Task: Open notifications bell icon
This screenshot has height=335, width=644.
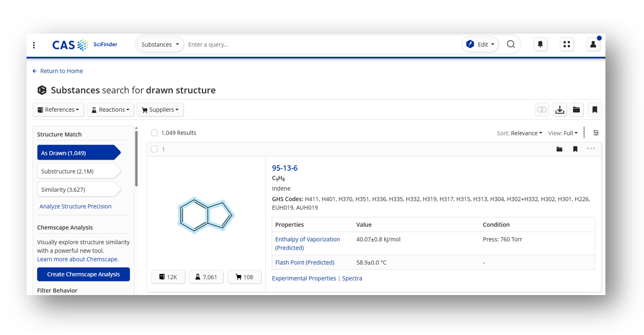Action: (x=540, y=44)
